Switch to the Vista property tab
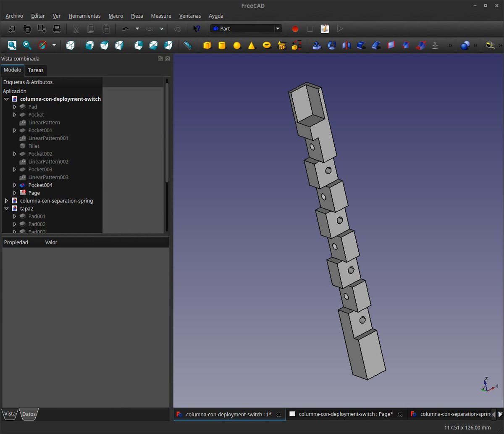504x434 pixels. click(10, 414)
